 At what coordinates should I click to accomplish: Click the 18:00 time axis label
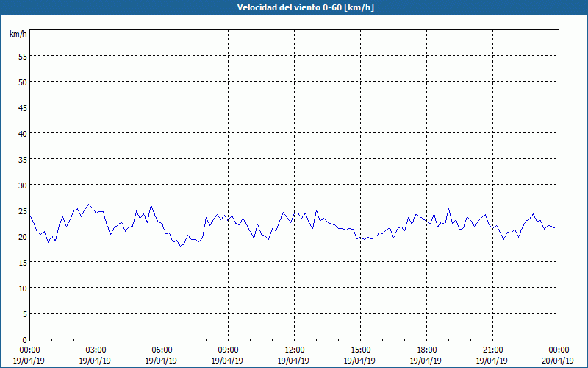pos(426,350)
